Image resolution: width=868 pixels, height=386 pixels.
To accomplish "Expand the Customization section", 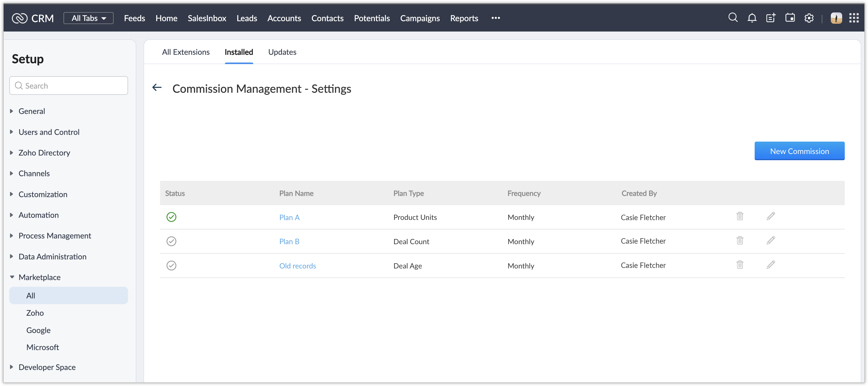I will tap(43, 194).
